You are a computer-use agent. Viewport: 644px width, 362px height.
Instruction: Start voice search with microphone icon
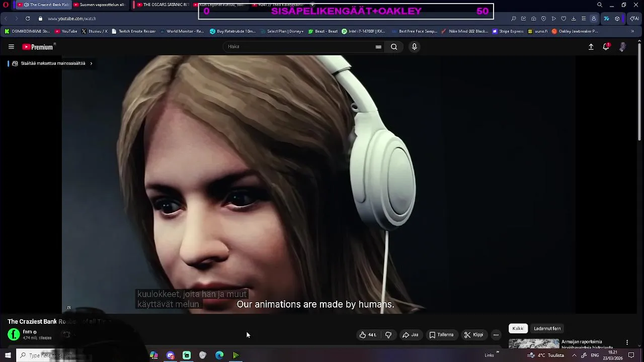(414, 47)
